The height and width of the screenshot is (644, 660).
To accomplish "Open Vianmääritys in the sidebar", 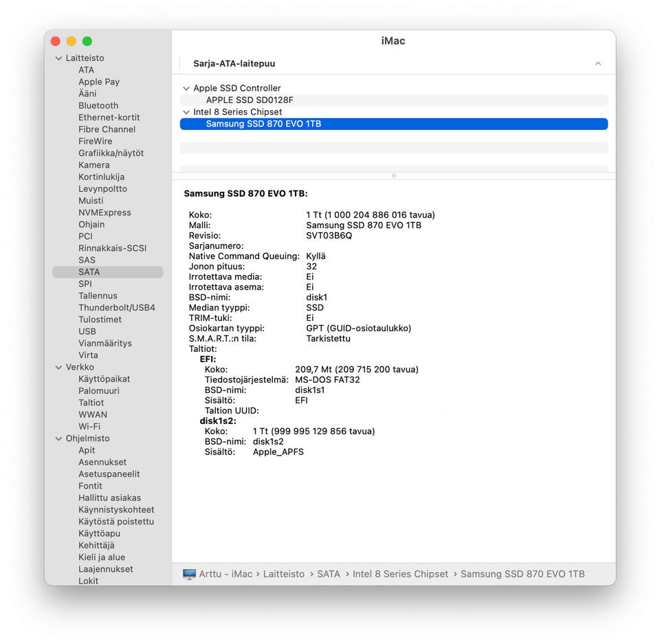I will (105, 344).
